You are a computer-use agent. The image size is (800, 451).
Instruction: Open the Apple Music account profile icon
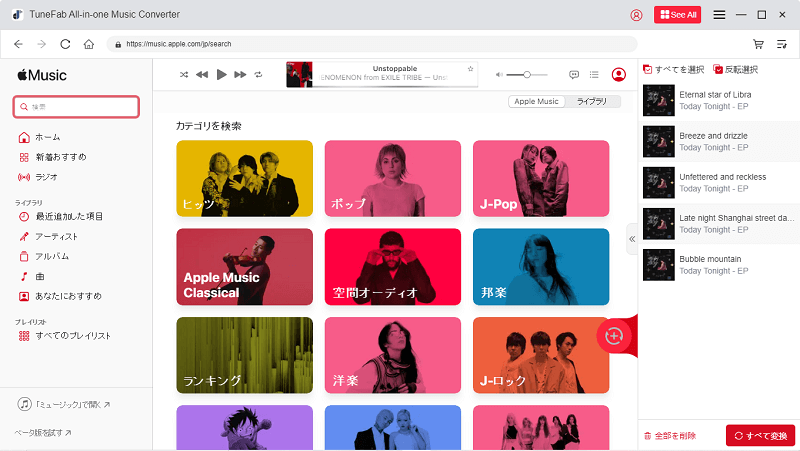[x=618, y=75]
